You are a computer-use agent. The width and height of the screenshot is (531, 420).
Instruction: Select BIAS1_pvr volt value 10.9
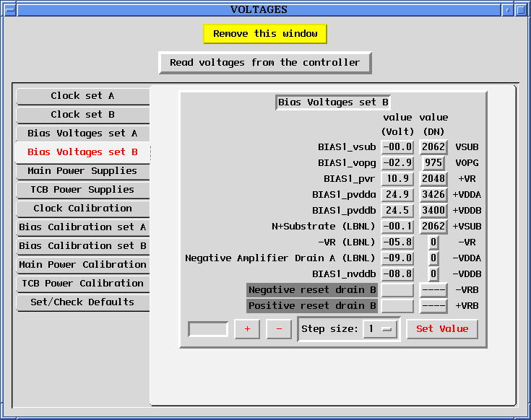coord(397,179)
